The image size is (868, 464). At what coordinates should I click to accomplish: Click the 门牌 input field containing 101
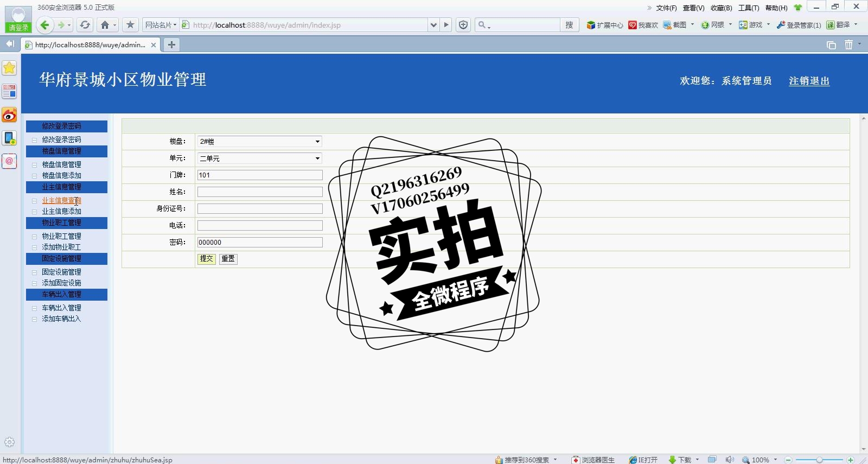coord(260,175)
